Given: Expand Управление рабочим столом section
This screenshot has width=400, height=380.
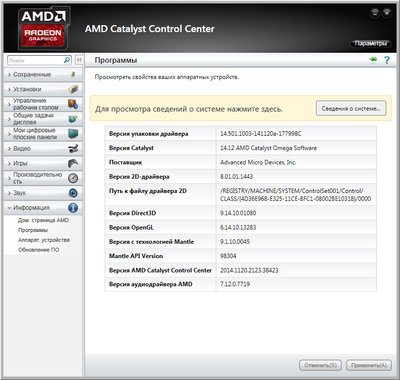Looking at the screenshot, I should [x=43, y=104].
